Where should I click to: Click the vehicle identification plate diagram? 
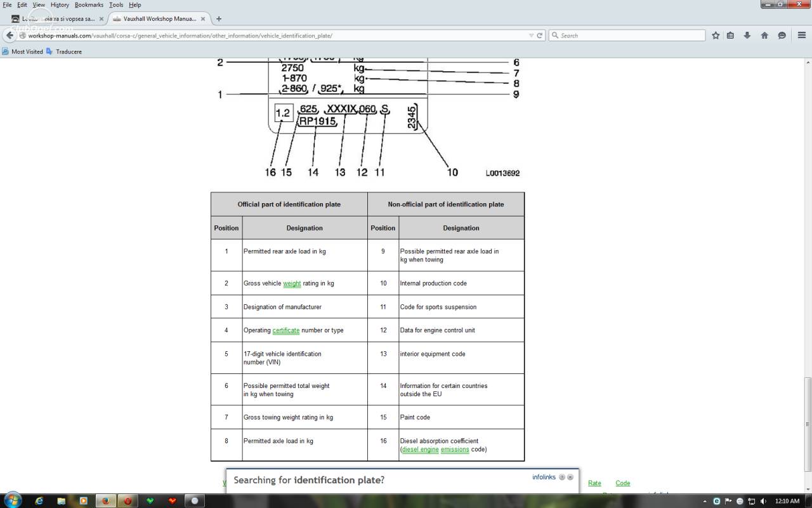tap(368, 117)
